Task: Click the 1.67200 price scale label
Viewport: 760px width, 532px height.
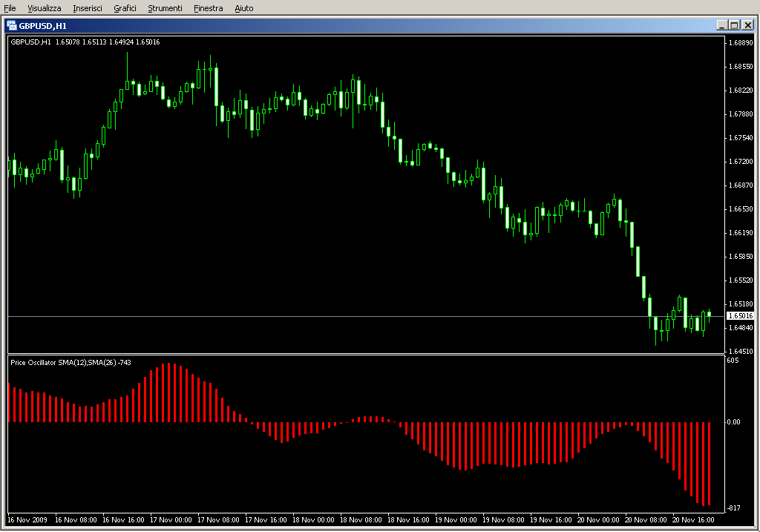Action: pyautogui.click(x=741, y=161)
